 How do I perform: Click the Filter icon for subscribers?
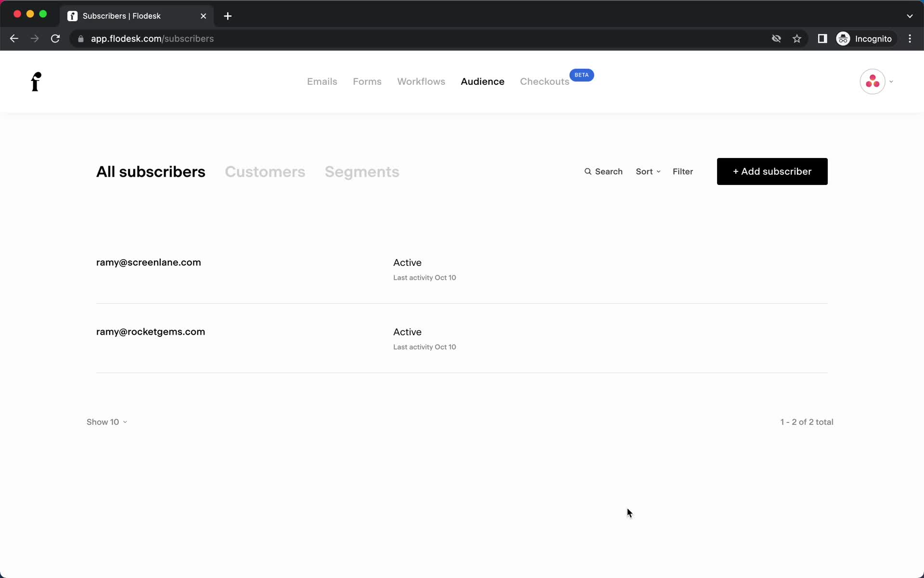click(683, 171)
